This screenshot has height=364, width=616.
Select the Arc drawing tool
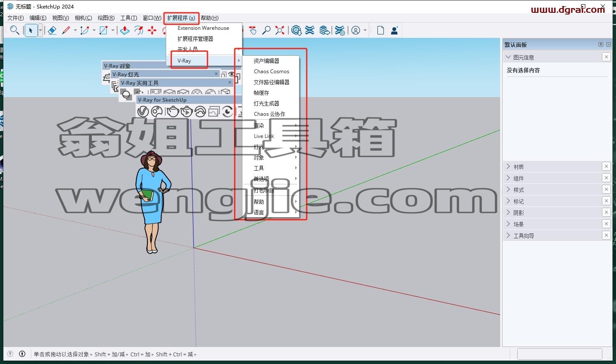[x=85, y=30]
